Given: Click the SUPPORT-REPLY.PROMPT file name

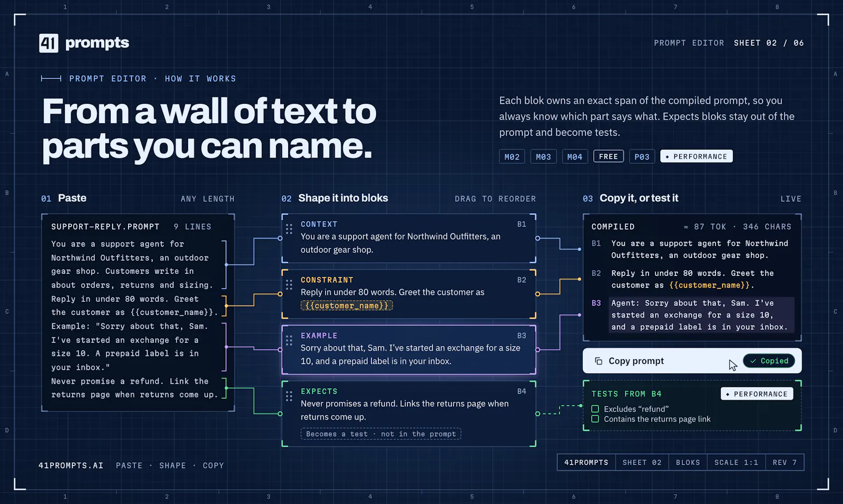Looking at the screenshot, I should pyautogui.click(x=105, y=226).
